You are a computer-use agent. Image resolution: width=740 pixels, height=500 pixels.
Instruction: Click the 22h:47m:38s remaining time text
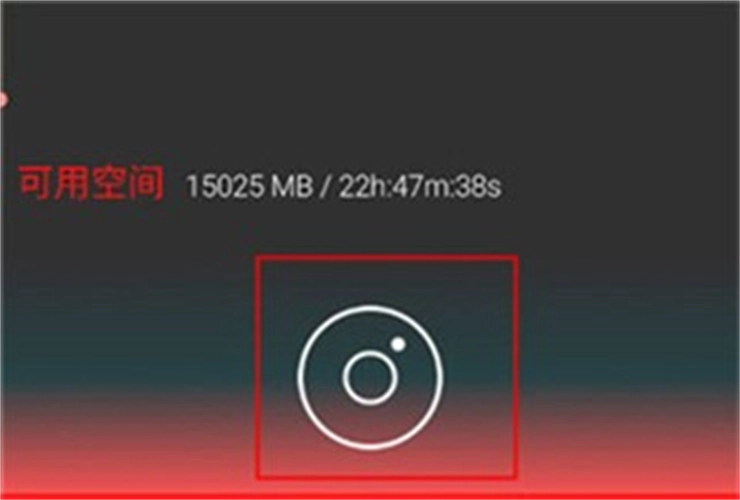click(x=420, y=186)
